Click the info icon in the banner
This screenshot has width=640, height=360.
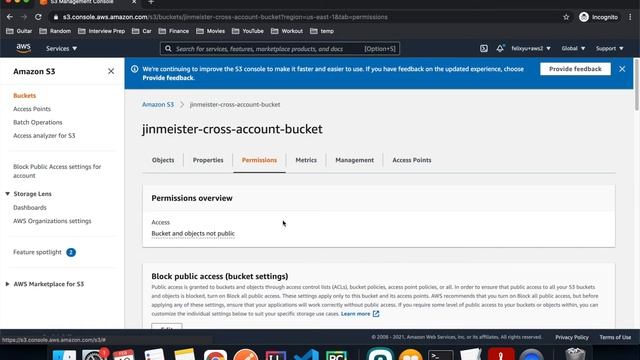pyautogui.click(x=134, y=69)
